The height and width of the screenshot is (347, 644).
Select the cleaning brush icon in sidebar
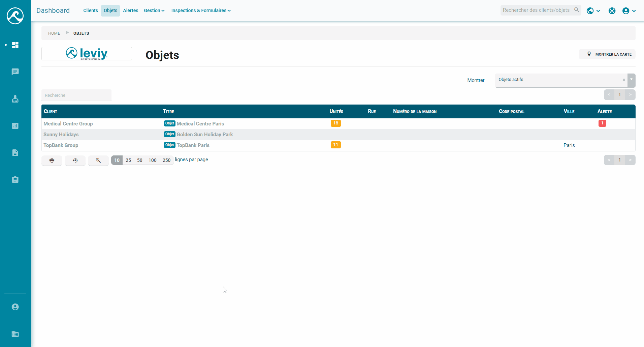click(x=15, y=99)
